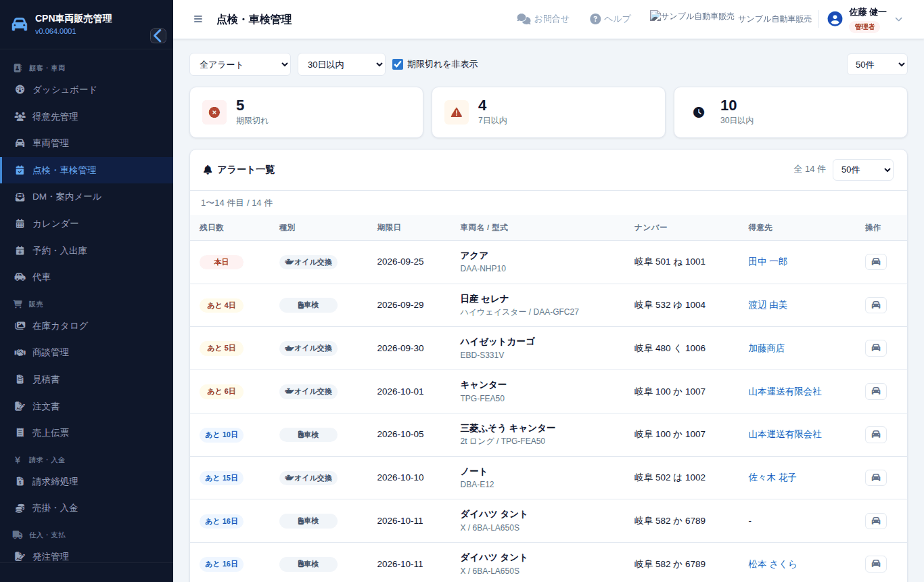Uncheck 期限切れを非表示 checkbox
Viewport: 924px width, 582px height.
[x=398, y=64]
